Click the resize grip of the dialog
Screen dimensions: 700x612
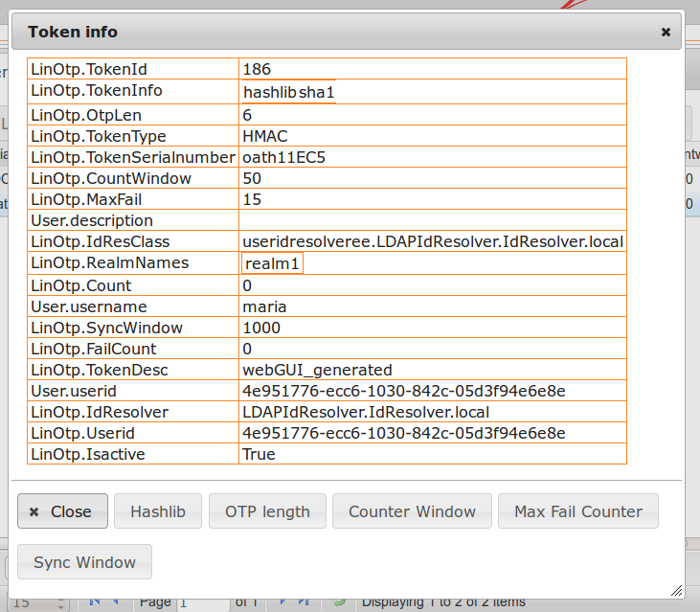click(x=677, y=591)
